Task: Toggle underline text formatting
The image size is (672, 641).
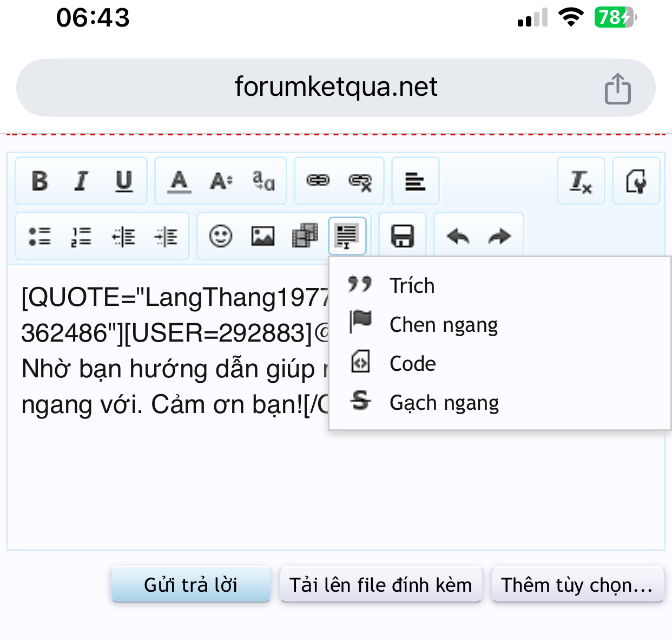Action: click(124, 181)
